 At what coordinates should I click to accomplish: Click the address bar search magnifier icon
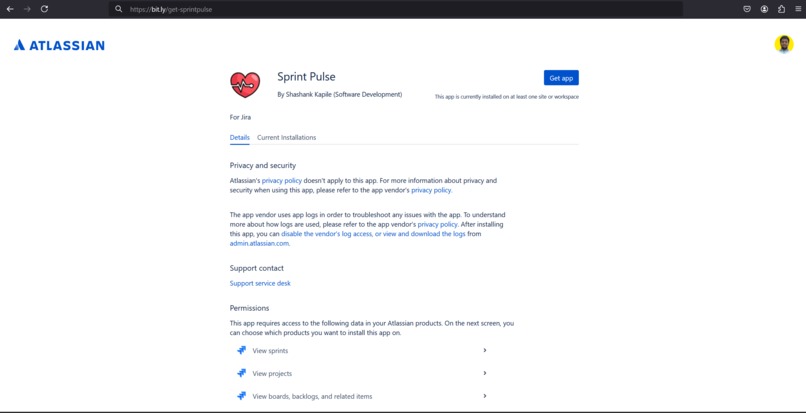pos(119,9)
